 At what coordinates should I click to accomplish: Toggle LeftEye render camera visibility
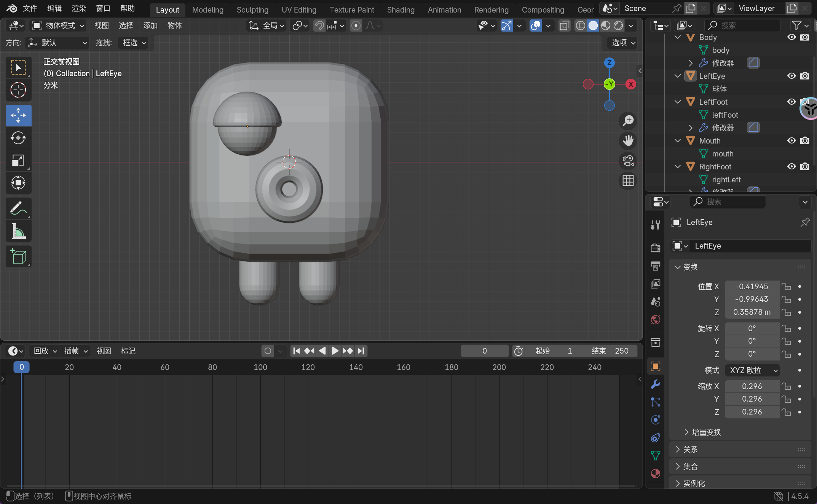point(804,76)
